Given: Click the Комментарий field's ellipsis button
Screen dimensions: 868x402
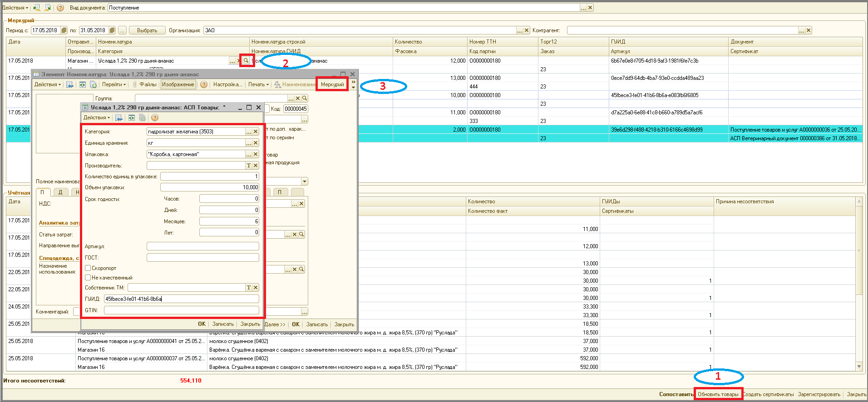Looking at the screenshot, I should click(x=304, y=312).
